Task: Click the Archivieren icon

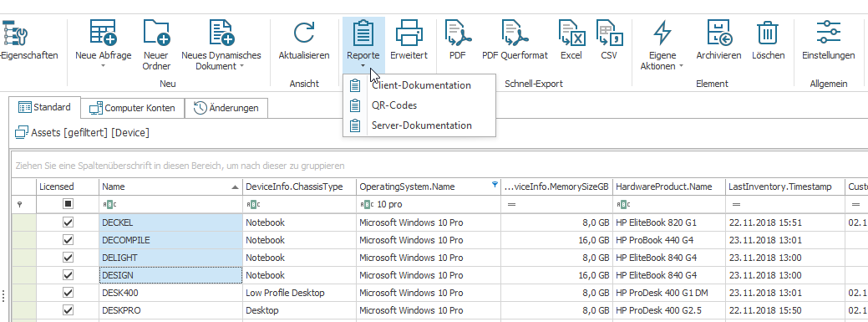Action: 719,33
